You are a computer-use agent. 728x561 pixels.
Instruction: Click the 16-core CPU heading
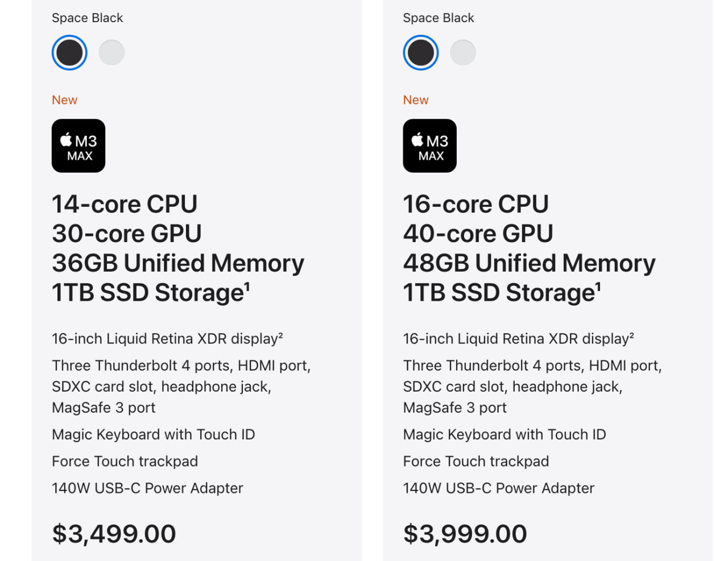(476, 204)
